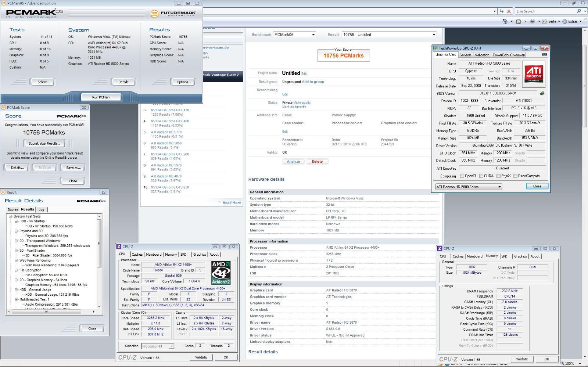Open the Seite page menu in browser
The width and height of the screenshot is (588, 367).
pyautogui.click(x=551, y=21)
